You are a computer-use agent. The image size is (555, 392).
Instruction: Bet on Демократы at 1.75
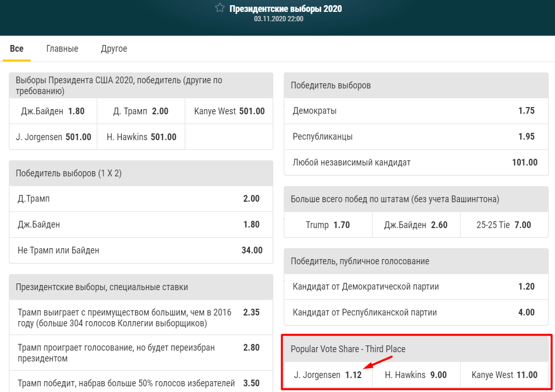[x=416, y=111]
